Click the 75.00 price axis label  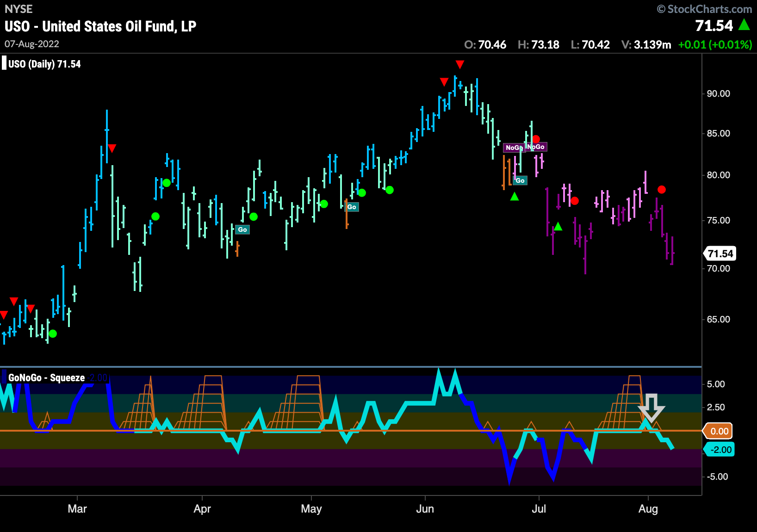pos(718,220)
